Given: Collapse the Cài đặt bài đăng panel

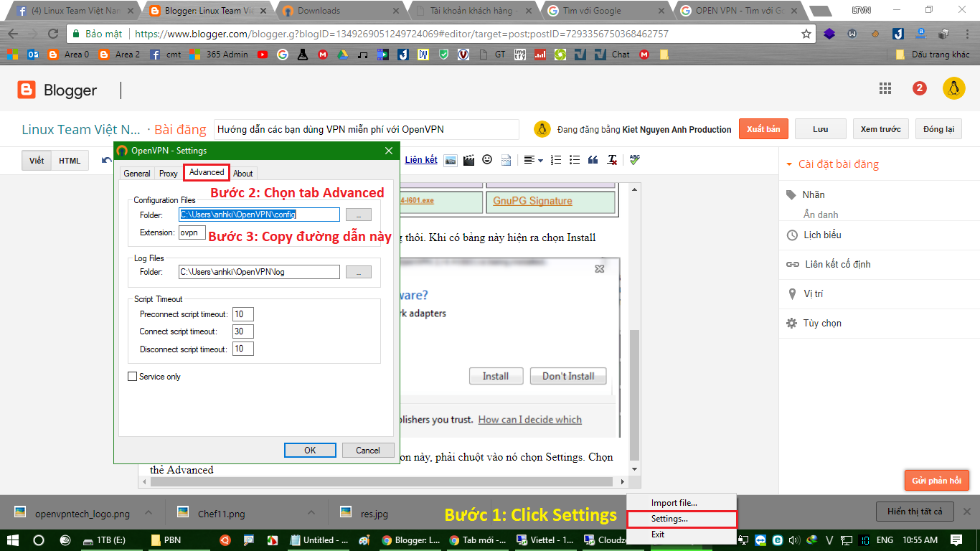Looking at the screenshot, I should click(789, 164).
